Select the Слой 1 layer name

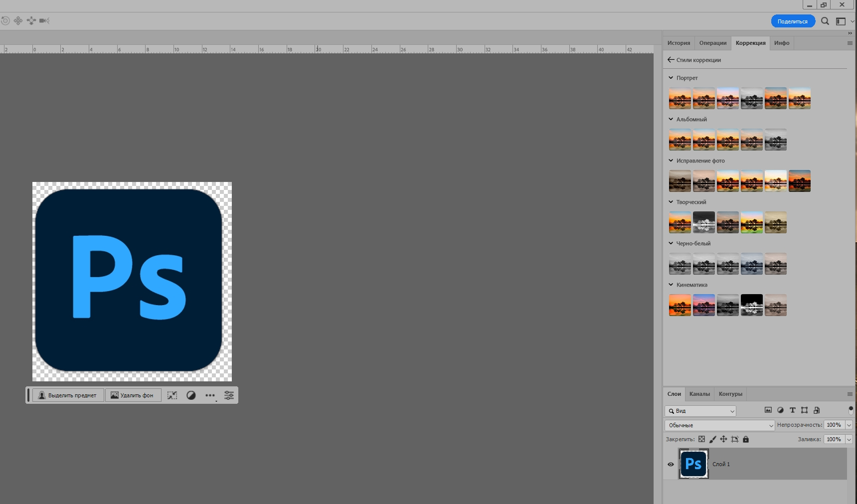(x=721, y=464)
